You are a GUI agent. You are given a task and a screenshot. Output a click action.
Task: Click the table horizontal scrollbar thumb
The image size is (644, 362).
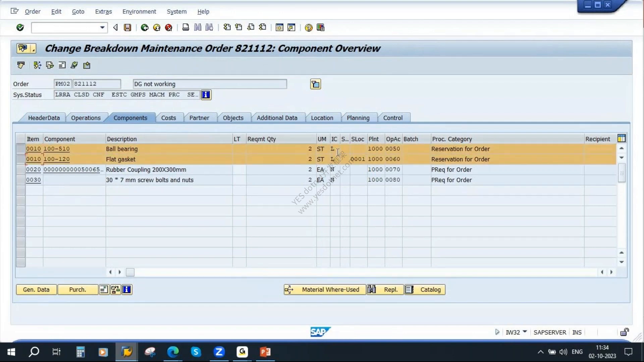130,272
